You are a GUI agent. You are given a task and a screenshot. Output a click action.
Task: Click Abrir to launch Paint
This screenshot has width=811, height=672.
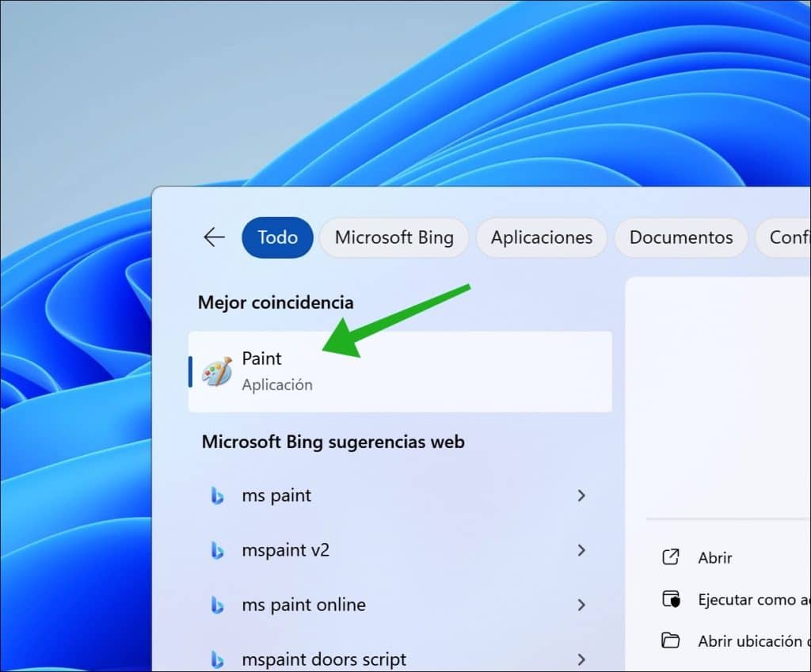click(714, 557)
